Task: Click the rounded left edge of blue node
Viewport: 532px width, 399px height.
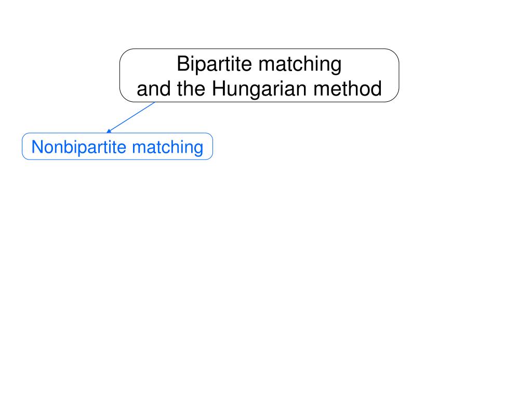Action: coord(23,146)
